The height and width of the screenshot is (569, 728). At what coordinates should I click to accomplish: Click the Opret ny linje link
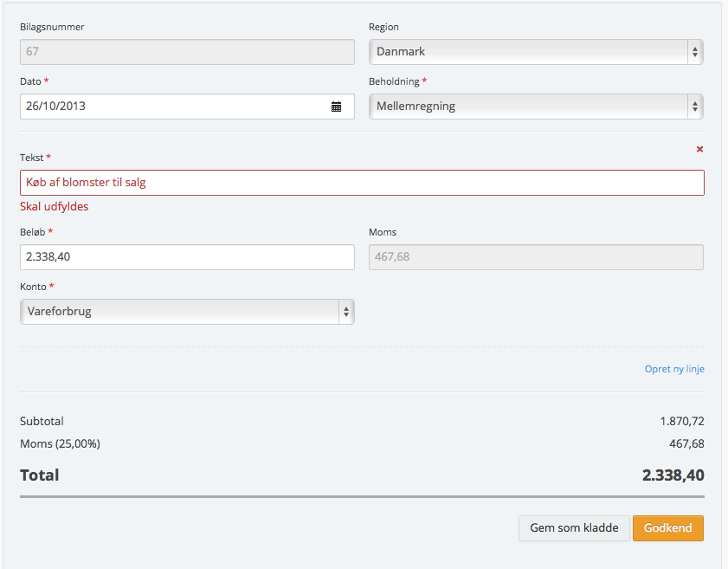674,369
